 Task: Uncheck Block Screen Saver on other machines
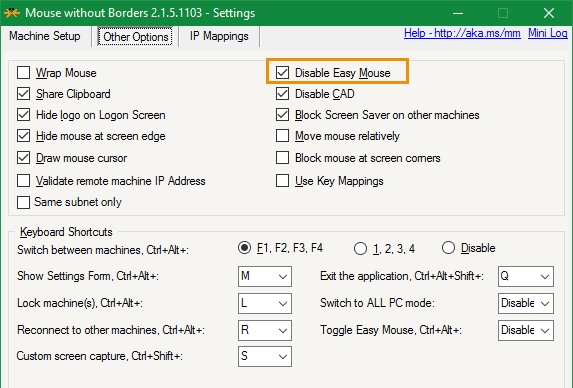pyautogui.click(x=282, y=115)
